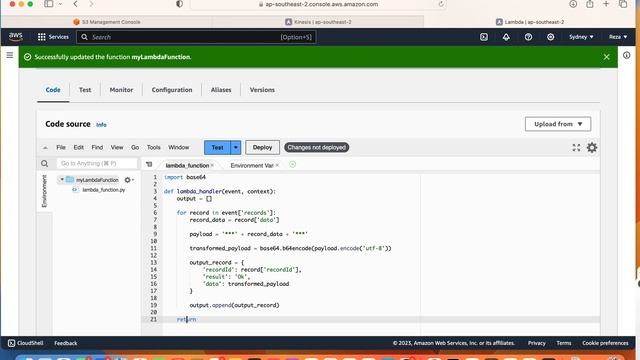Open a new Safari tab with plus
The image size is (640, 360).
point(606,4)
